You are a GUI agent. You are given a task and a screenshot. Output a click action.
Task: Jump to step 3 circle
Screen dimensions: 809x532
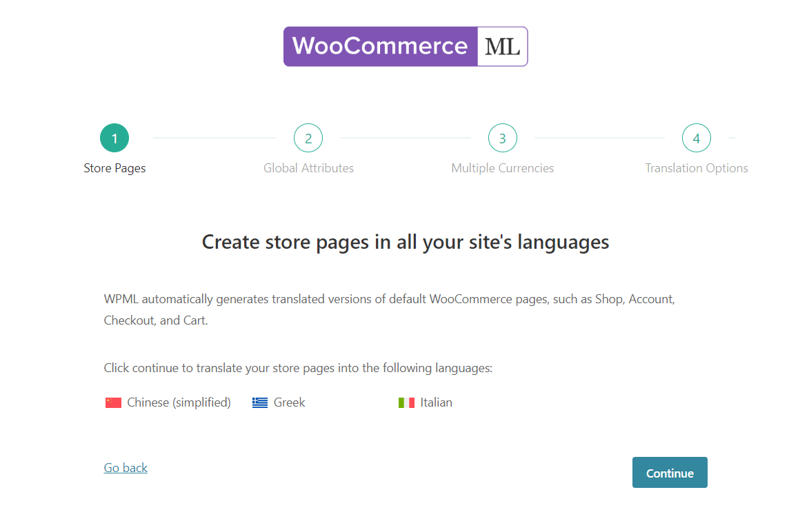point(503,138)
